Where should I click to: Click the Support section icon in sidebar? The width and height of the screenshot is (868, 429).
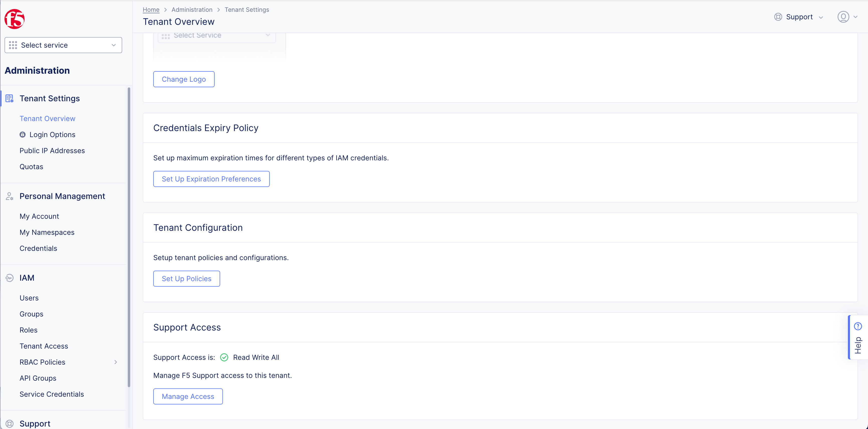point(10,423)
